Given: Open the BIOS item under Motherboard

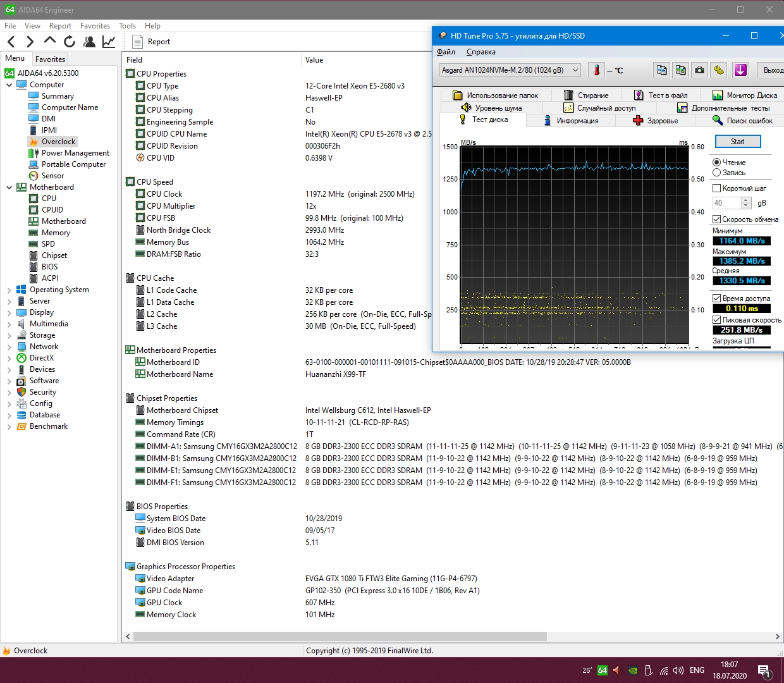Looking at the screenshot, I should 49,267.
